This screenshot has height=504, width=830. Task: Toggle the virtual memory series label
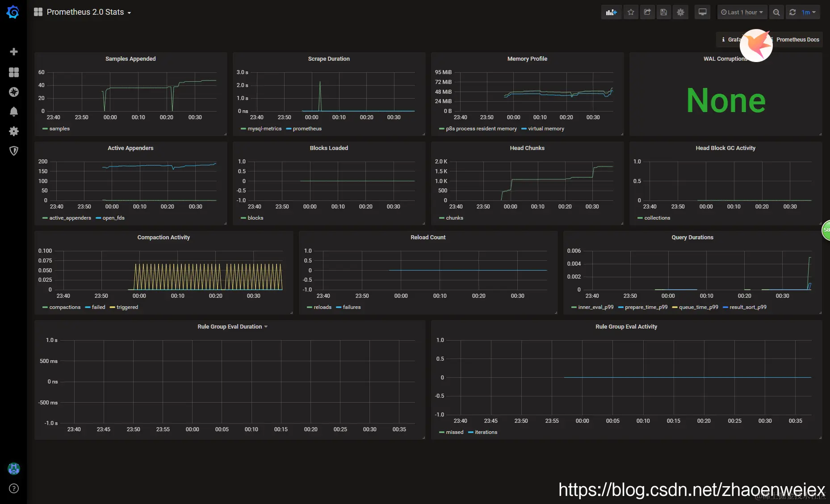546,129
